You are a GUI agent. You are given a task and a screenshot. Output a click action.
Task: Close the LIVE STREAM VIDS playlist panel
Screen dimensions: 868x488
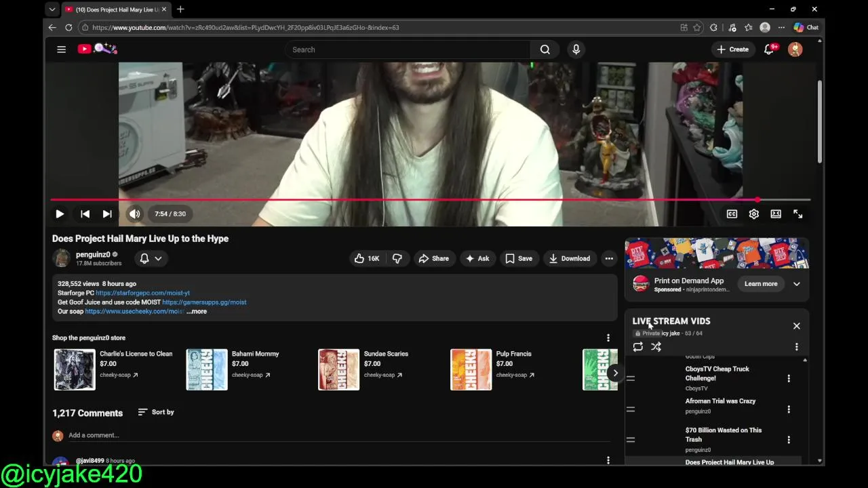[x=797, y=326]
